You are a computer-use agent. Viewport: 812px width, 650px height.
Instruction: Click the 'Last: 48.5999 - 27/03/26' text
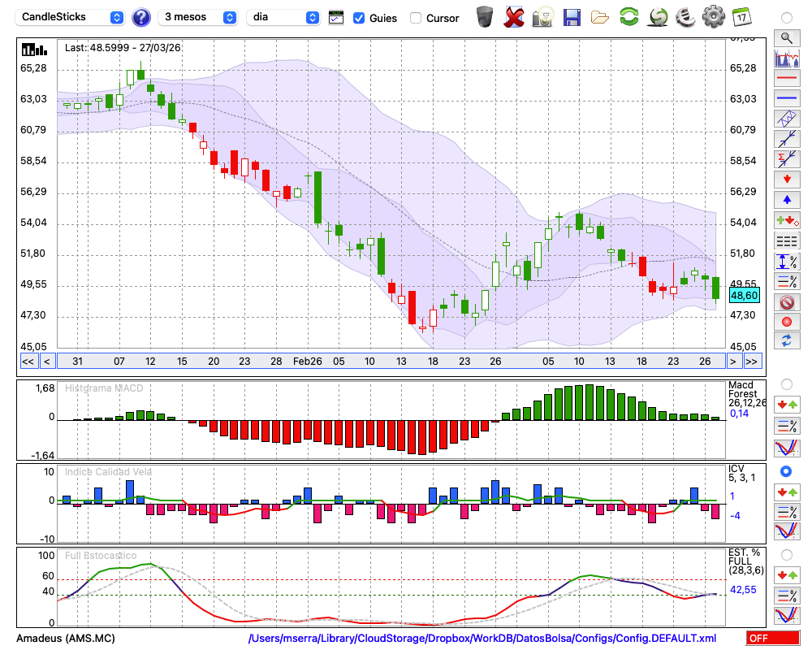click(x=123, y=48)
